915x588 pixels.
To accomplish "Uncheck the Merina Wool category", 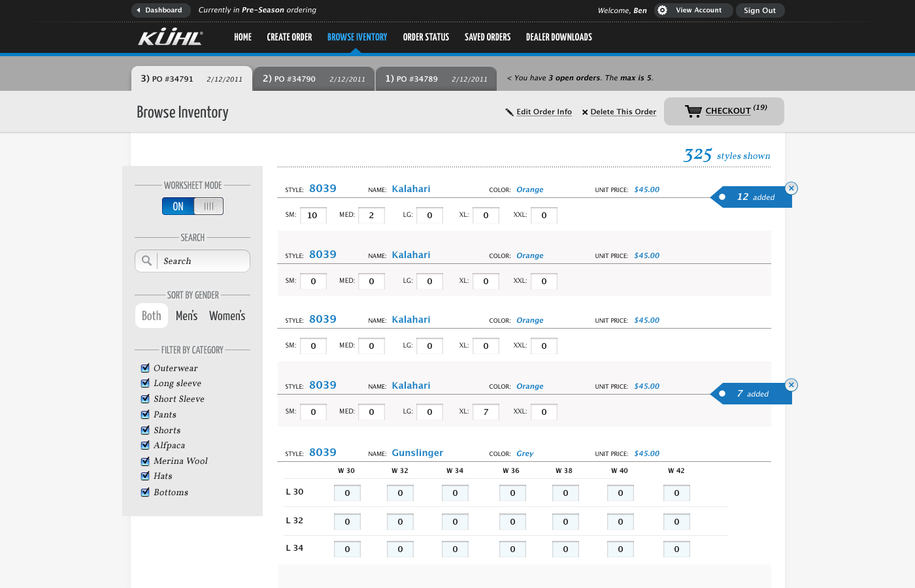I will coord(145,461).
